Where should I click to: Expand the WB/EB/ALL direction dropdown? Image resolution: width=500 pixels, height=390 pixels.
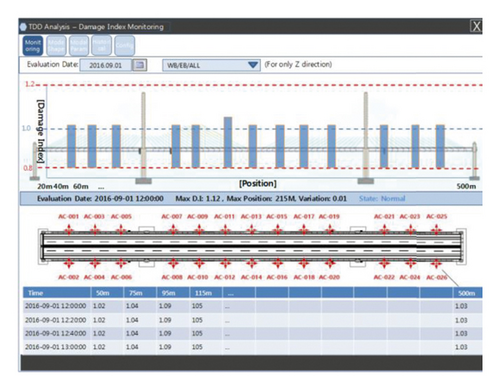point(211,65)
